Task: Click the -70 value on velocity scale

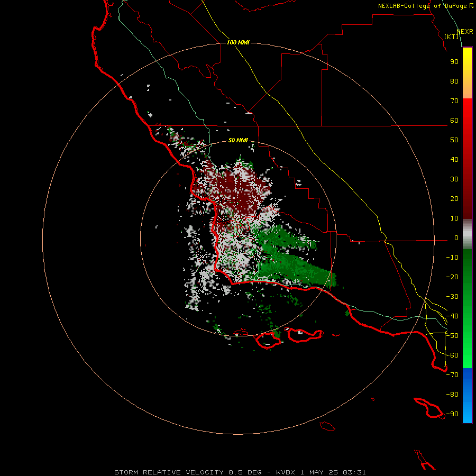Action: pos(452,375)
